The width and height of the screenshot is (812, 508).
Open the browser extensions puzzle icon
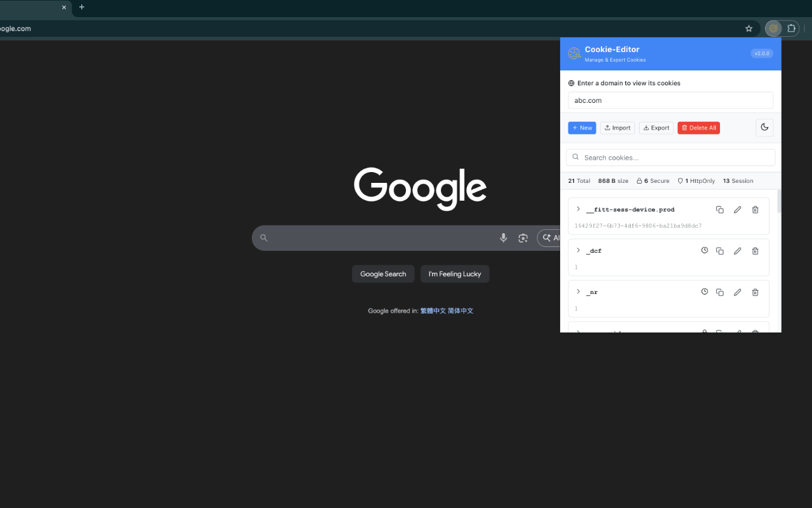click(791, 28)
